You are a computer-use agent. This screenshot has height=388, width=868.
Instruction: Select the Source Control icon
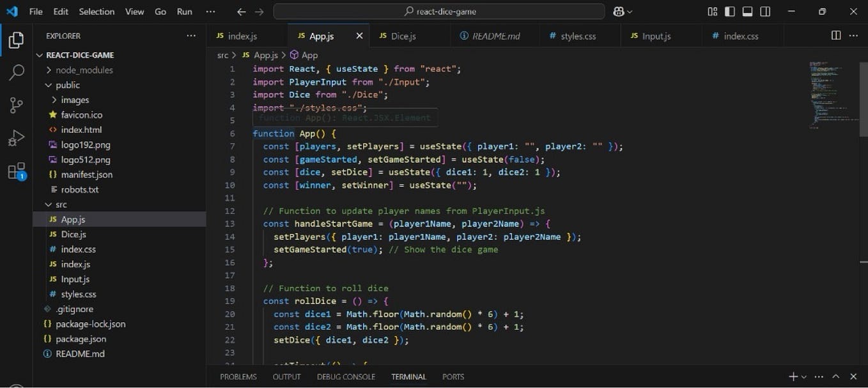click(16, 104)
